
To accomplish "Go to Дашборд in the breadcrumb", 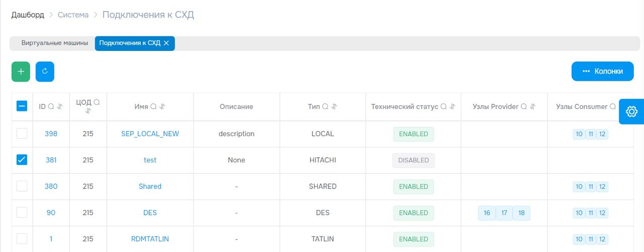I will pos(28,15).
